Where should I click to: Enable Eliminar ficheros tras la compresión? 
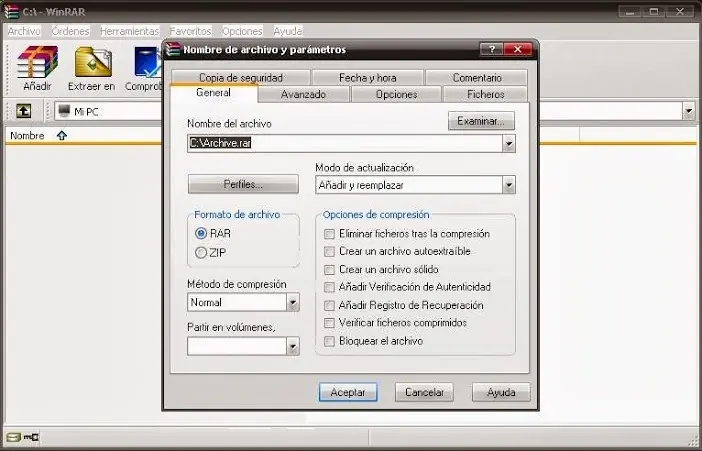point(330,234)
